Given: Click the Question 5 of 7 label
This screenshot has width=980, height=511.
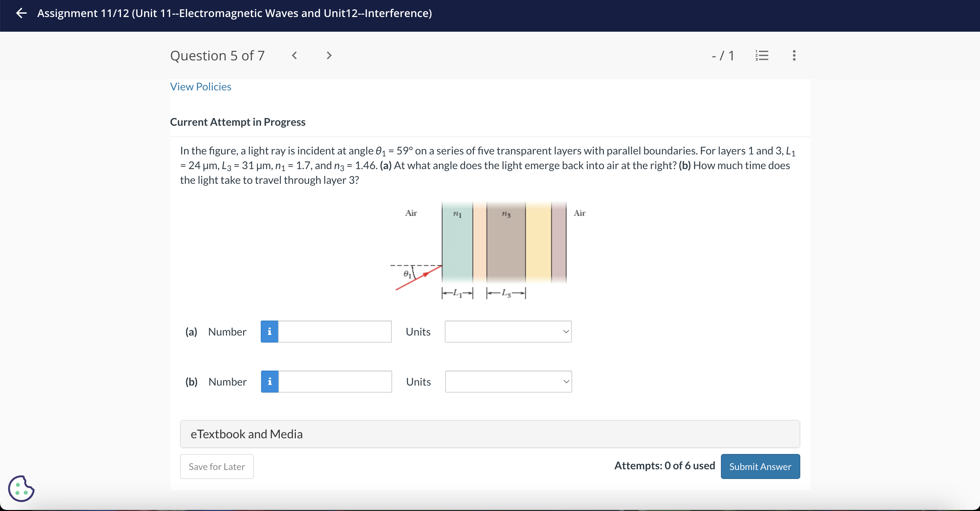Looking at the screenshot, I should click(x=217, y=56).
